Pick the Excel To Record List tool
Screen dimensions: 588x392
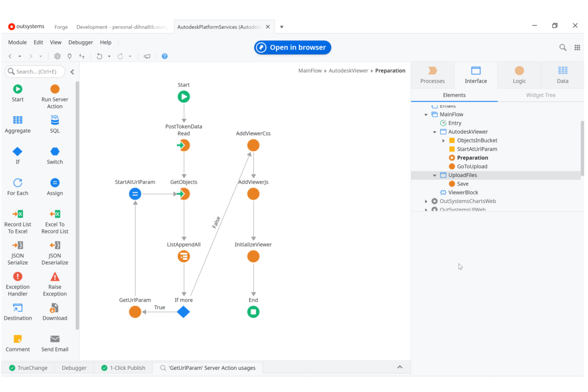coord(55,222)
